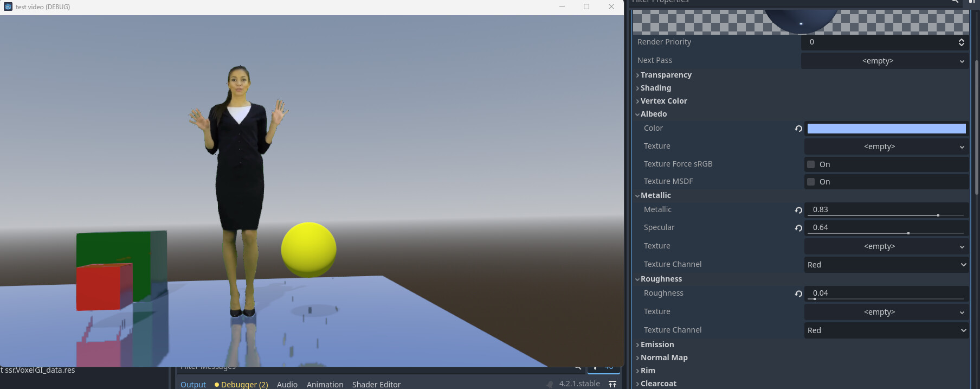Click the Texture Force sRGB label
The height and width of the screenshot is (389, 980).
pos(678,164)
